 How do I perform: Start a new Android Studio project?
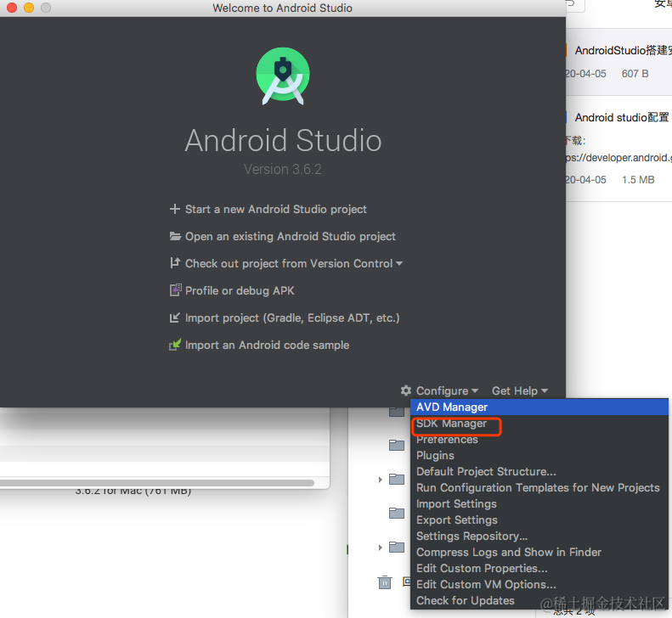tap(275, 209)
